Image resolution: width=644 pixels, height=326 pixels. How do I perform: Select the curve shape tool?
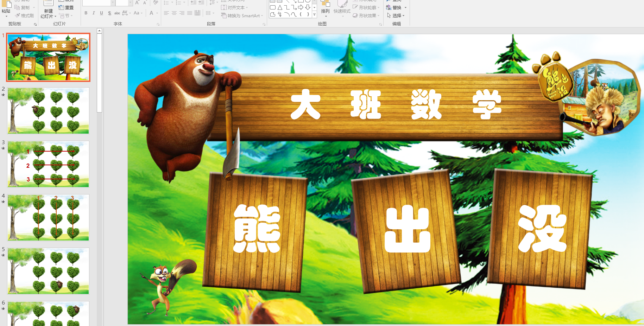[294, 14]
